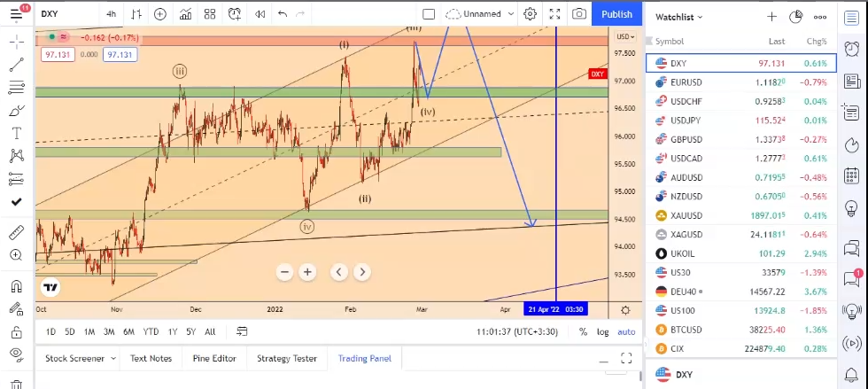Image resolution: width=868 pixels, height=389 pixels.
Task: Select the trend line drawing tool
Action: click(x=16, y=65)
